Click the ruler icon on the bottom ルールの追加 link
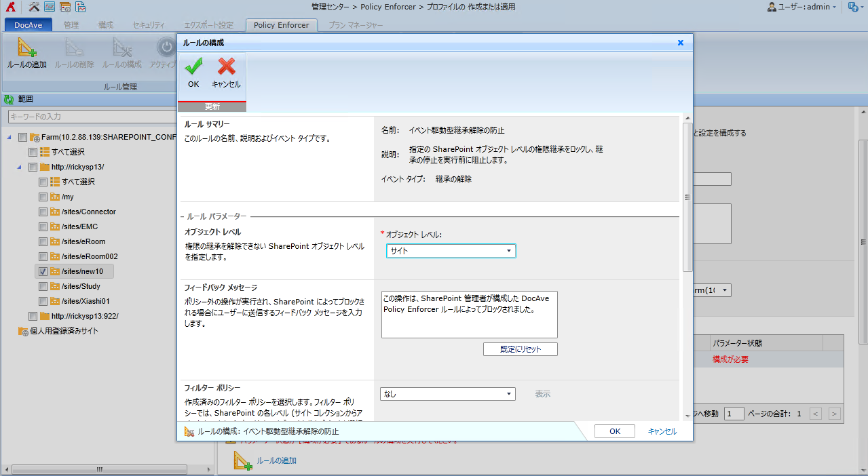The width and height of the screenshot is (868, 476). pos(243,460)
